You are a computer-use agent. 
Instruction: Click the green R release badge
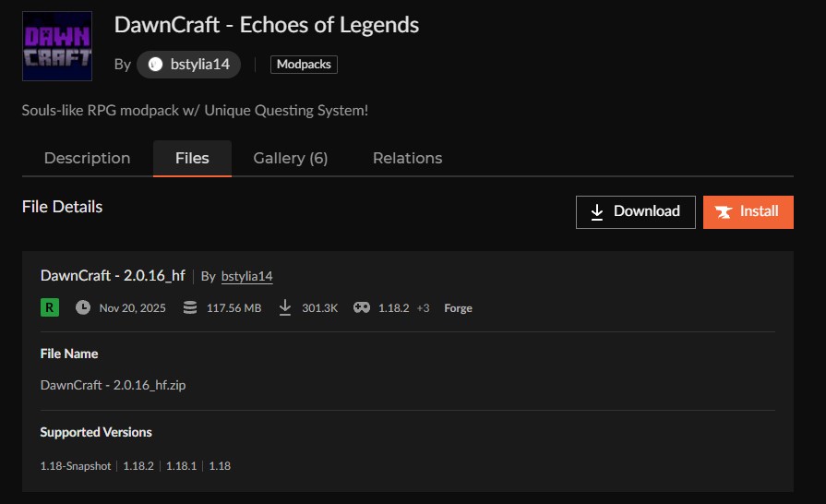pyautogui.click(x=50, y=307)
